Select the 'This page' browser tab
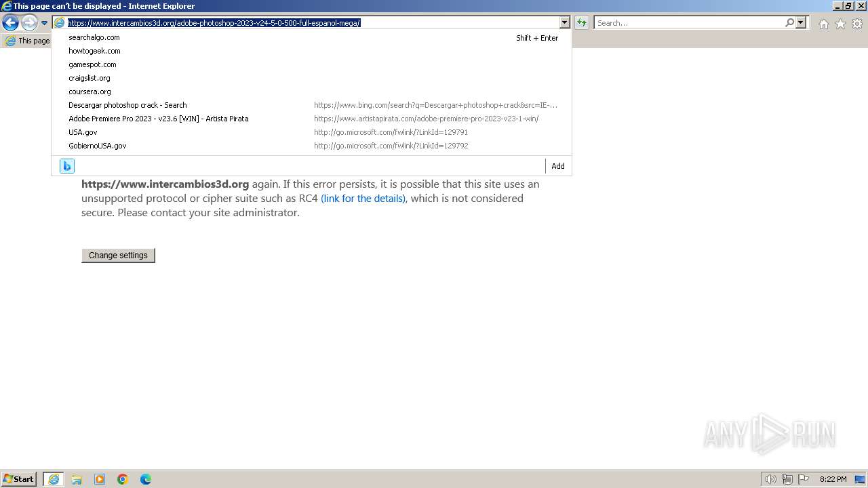Image resolution: width=868 pixels, height=488 pixels. [x=27, y=41]
